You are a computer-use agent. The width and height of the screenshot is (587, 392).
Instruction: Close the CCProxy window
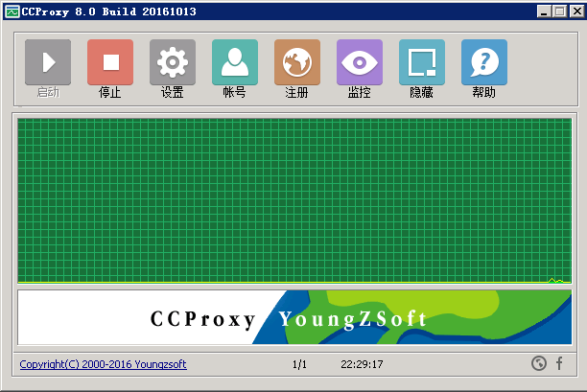click(x=575, y=11)
